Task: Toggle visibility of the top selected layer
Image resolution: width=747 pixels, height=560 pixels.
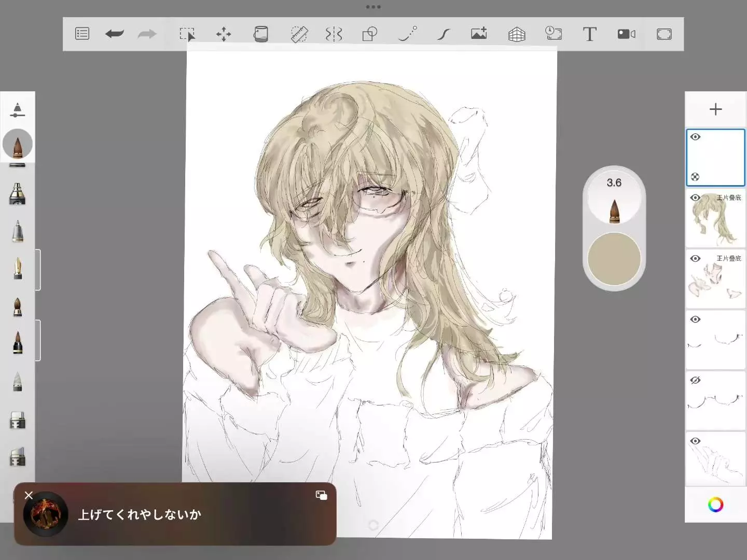Action: click(x=695, y=137)
